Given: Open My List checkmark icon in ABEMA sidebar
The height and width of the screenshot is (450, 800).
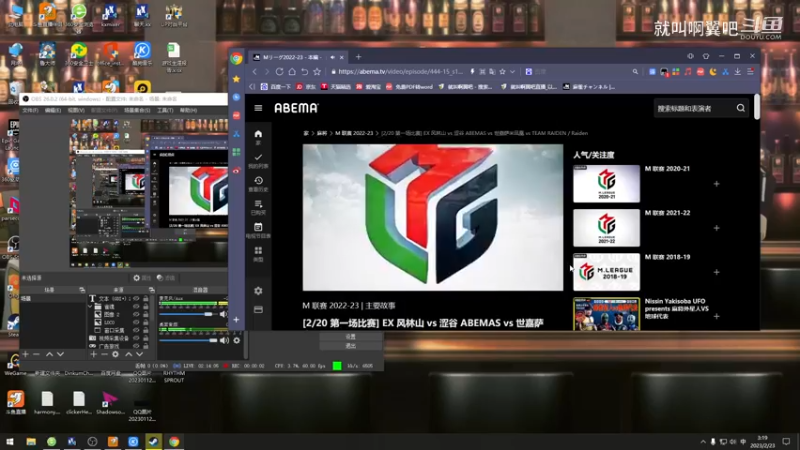Looking at the screenshot, I should pos(258,157).
